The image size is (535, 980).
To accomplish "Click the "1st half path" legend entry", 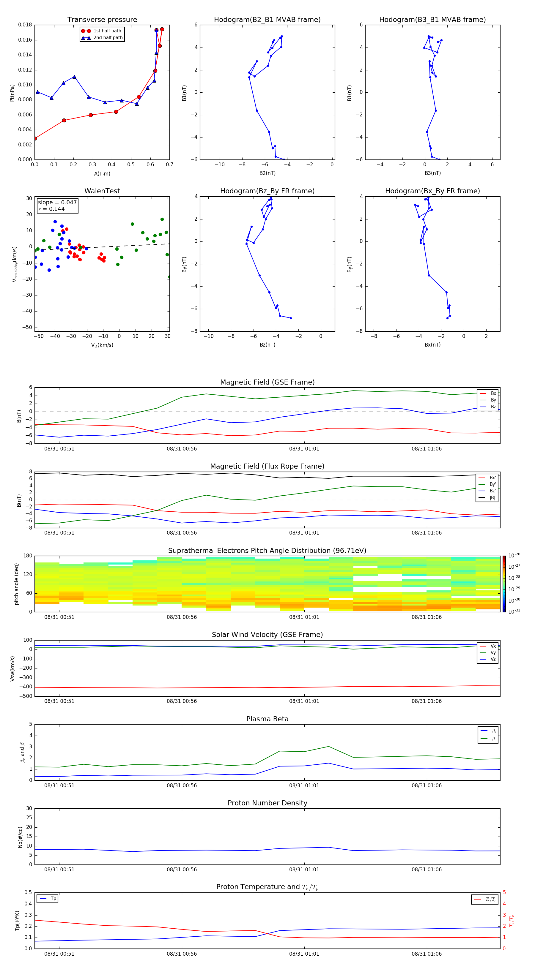I will [x=102, y=31].
